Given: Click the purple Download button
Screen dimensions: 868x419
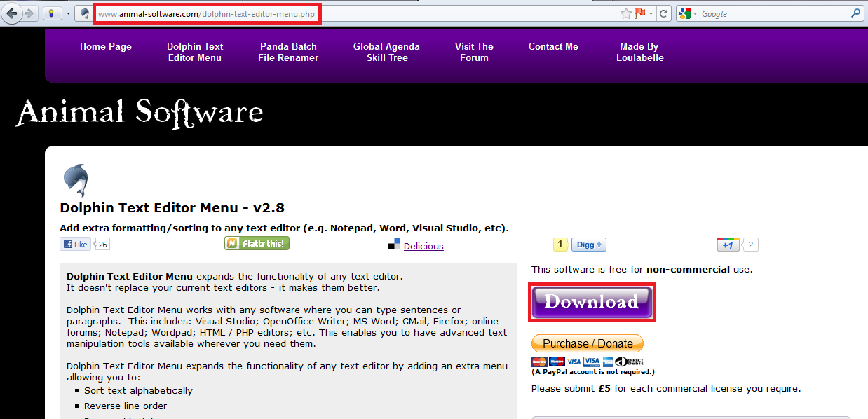Looking at the screenshot, I should coord(592,302).
